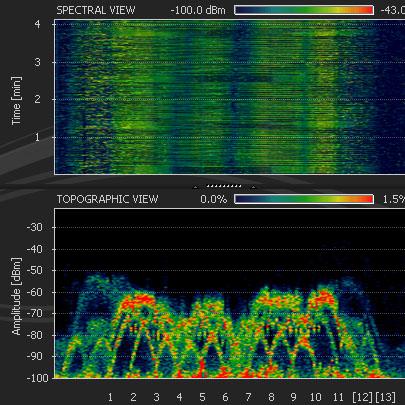Click the -70 amplitude axis label
Viewport: 405px width, 405px height.
pos(35,314)
